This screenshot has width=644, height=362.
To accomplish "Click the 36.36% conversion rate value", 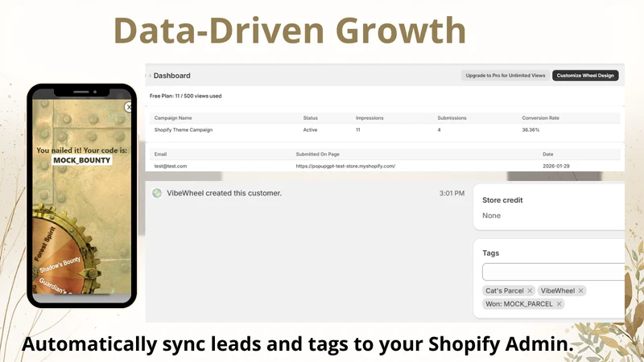I will click(x=530, y=130).
